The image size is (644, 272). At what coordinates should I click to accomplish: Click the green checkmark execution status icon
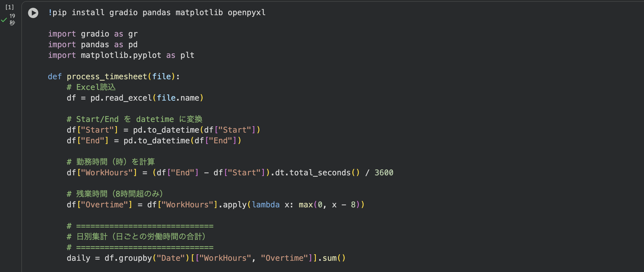coord(4,20)
